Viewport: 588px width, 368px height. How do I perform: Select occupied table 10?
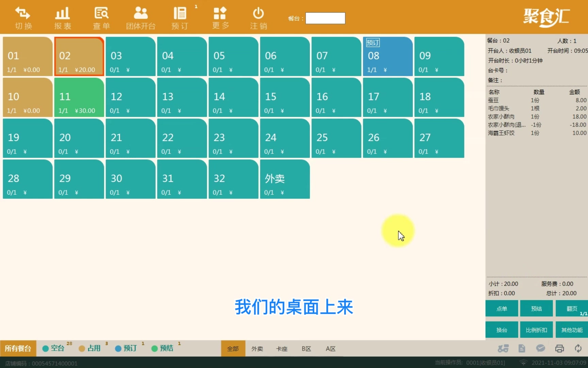28,97
